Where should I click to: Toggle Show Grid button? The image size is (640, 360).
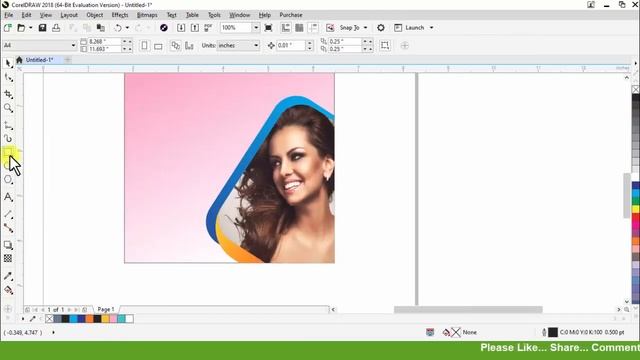tap(299, 28)
